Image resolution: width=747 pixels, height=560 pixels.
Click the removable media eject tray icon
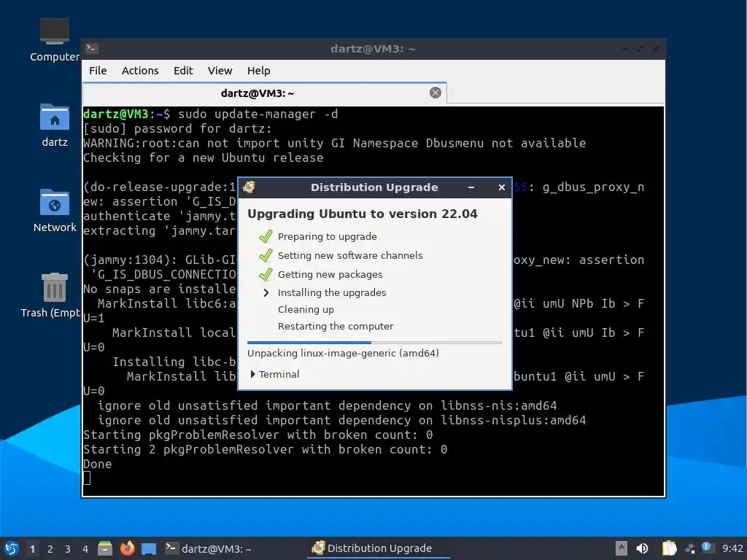(x=621, y=548)
